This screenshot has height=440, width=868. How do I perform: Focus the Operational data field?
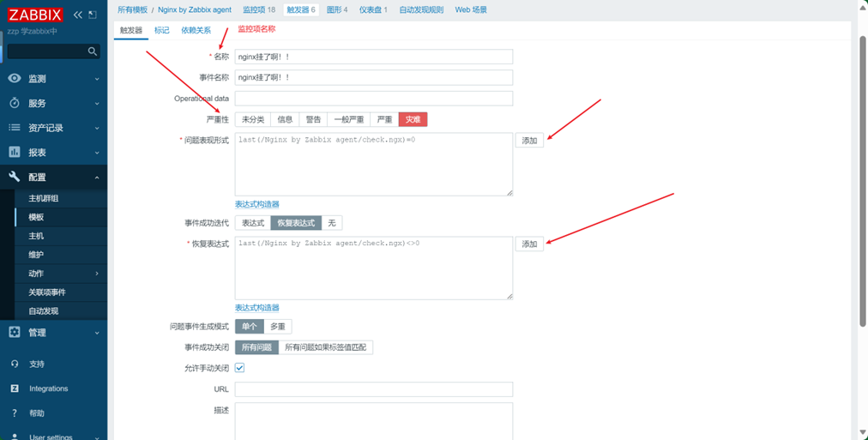pyautogui.click(x=374, y=99)
